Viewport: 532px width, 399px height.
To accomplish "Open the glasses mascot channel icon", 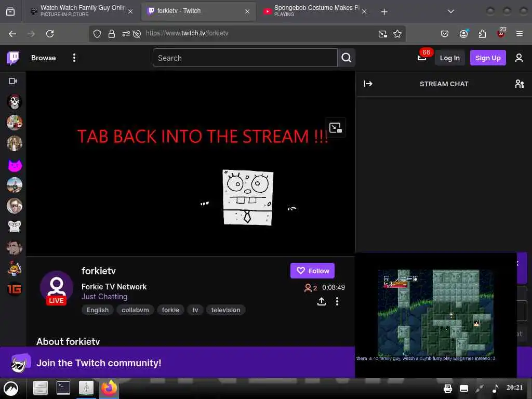I will (14, 227).
